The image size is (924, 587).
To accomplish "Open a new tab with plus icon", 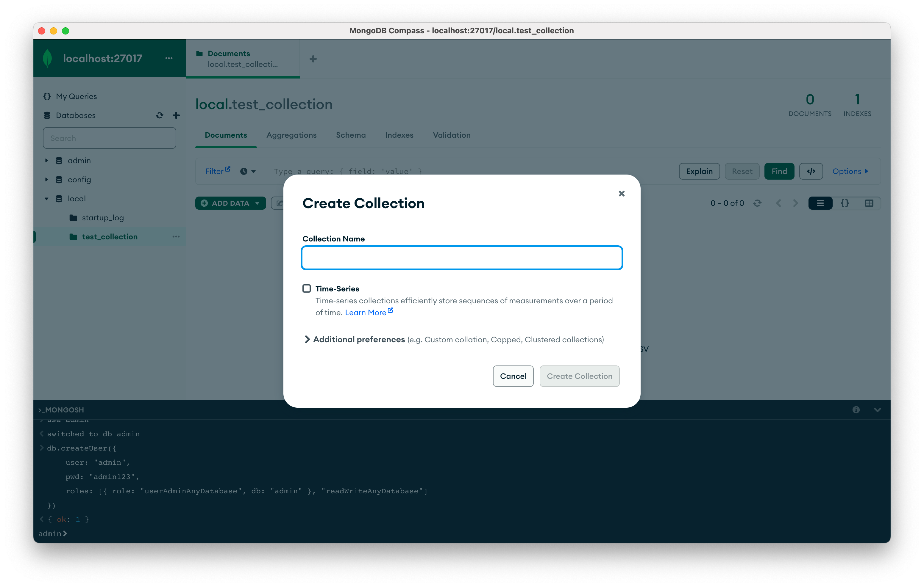I will [313, 59].
